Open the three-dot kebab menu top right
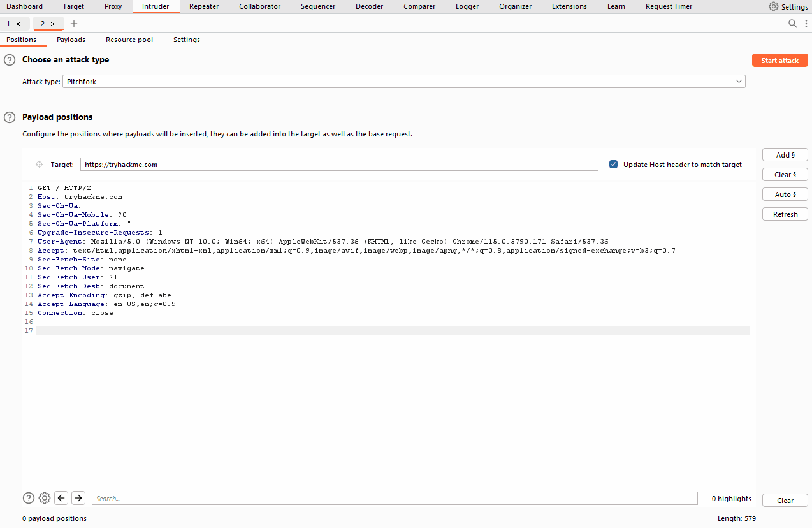Viewport: 812px width, 528px height. tap(806, 23)
